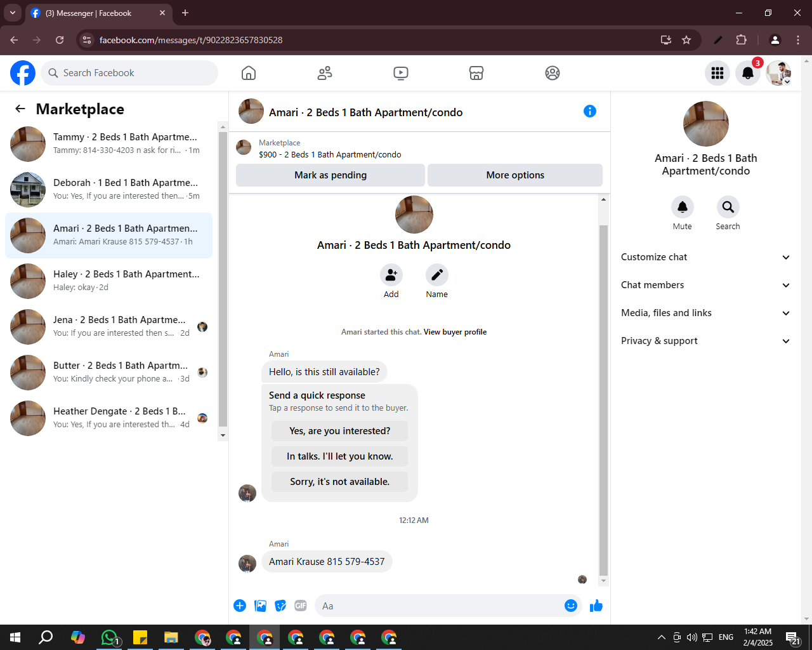This screenshot has height=650, width=812.
Task: Send quick reply 'In talks. I'll let you know.'
Action: [x=340, y=456]
